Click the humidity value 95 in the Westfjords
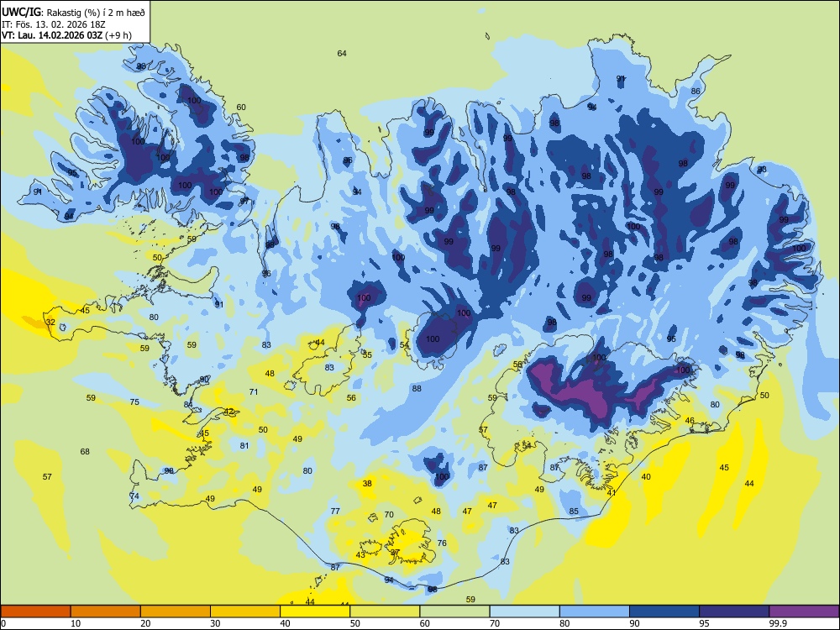This screenshot has width=840, height=630. tap(72, 172)
